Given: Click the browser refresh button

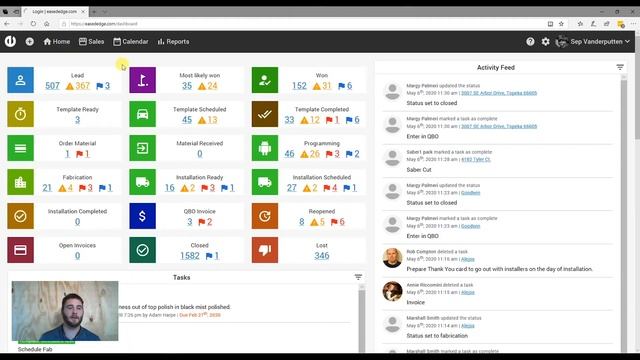Looking at the screenshot, I should tap(33, 24).
